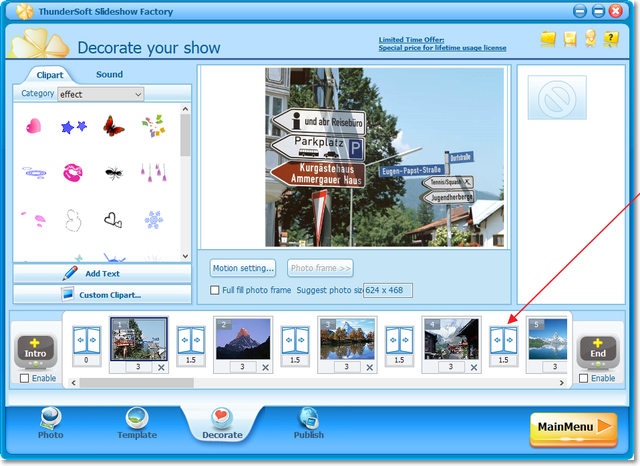640x466 pixels.
Task: Open project folder icon in header
Action: [x=548, y=39]
